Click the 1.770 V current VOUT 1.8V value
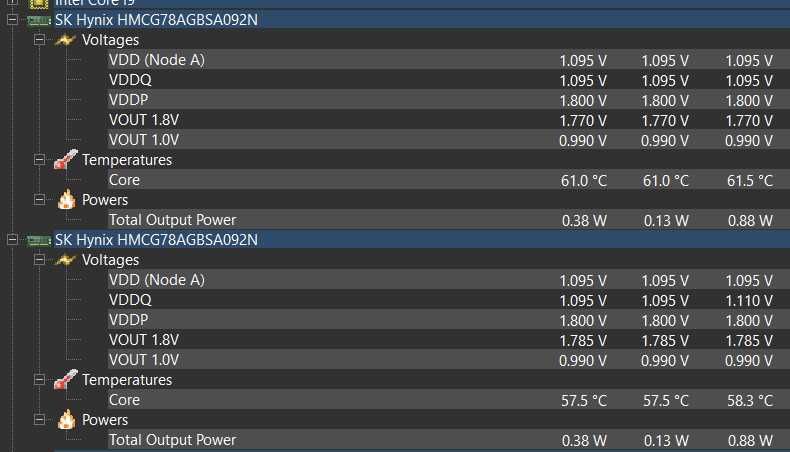790x452 pixels. pos(583,121)
